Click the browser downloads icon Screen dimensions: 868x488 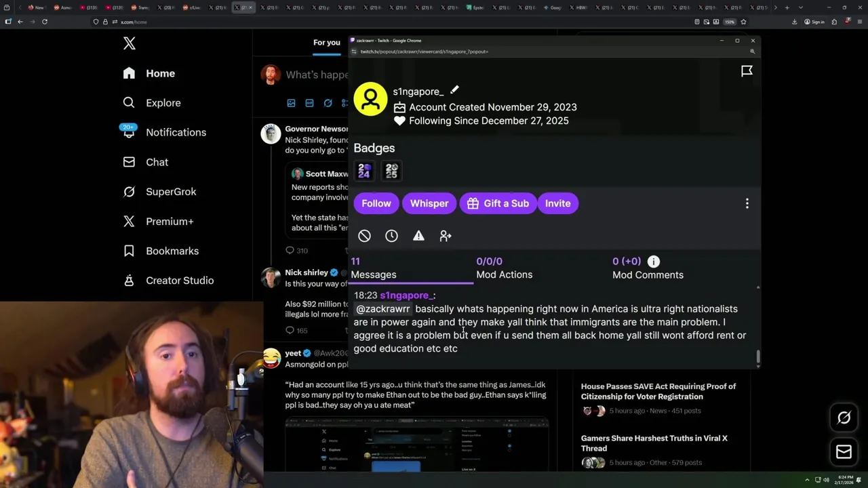coord(794,22)
